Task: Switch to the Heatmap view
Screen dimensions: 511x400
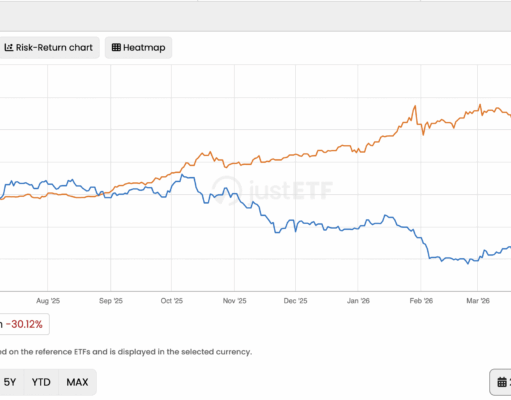Action: tap(138, 48)
